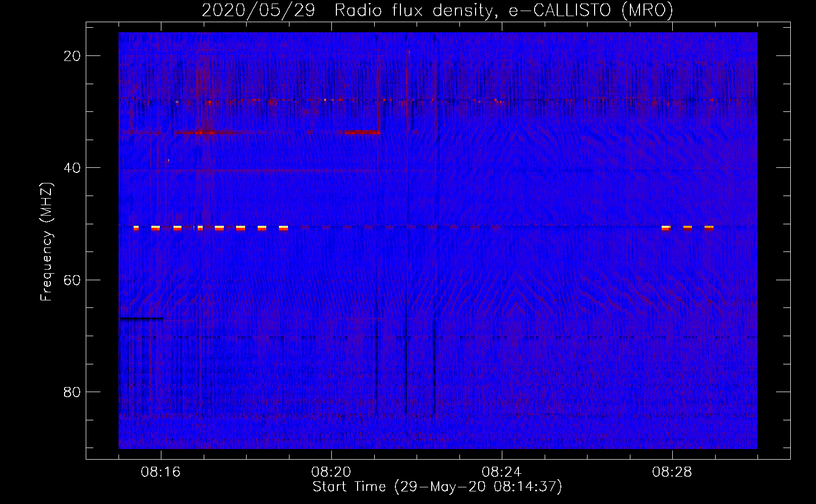816x504 pixels.
Task: Click the 'Frequency (MHZ)' y-axis label
Action: point(46,242)
